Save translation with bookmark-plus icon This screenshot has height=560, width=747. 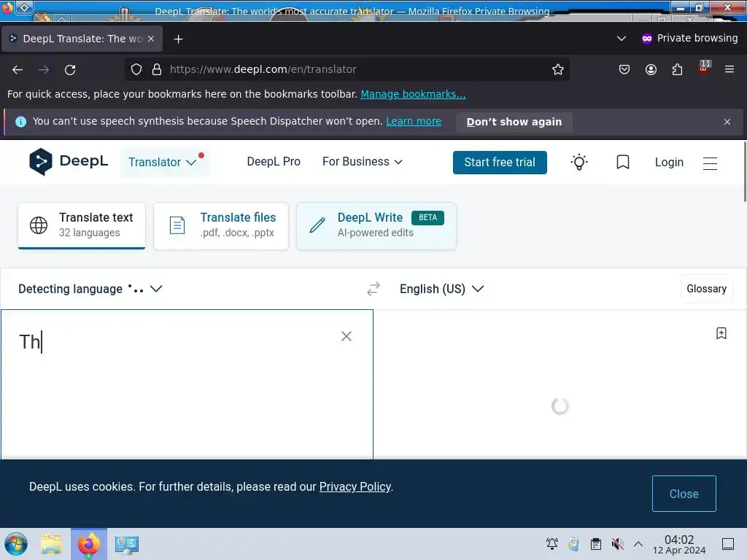[x=721, y=333]
